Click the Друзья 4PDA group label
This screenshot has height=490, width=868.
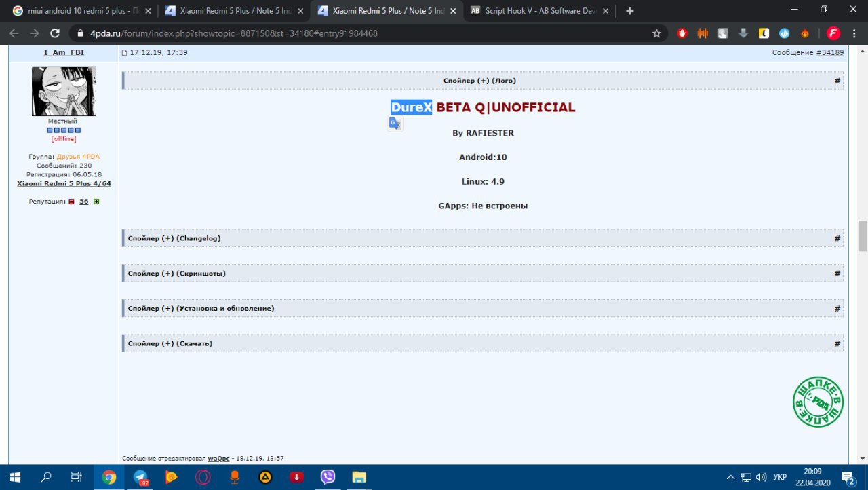click(x=78, y=157)
